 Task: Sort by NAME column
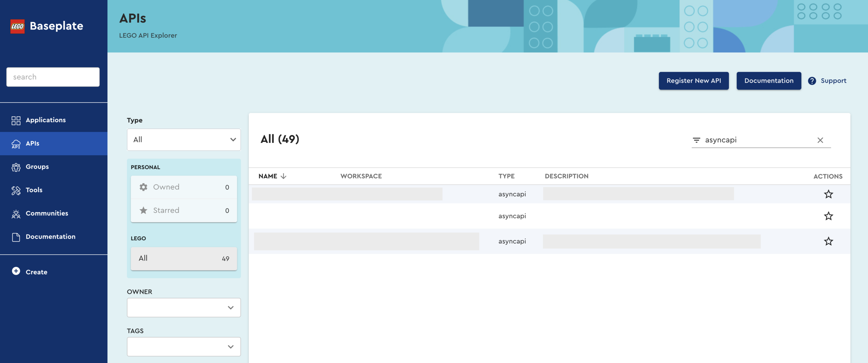coord(268,176)
